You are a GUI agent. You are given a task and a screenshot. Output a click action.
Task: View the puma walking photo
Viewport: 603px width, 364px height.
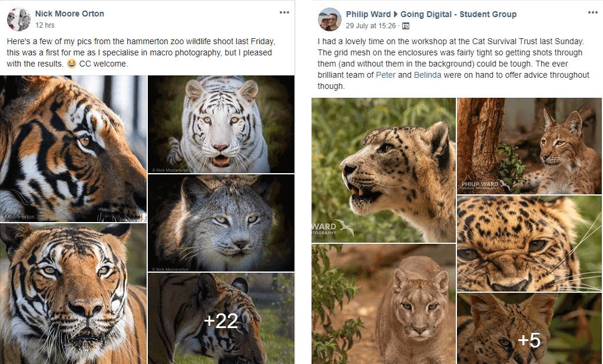coord(383,304)
